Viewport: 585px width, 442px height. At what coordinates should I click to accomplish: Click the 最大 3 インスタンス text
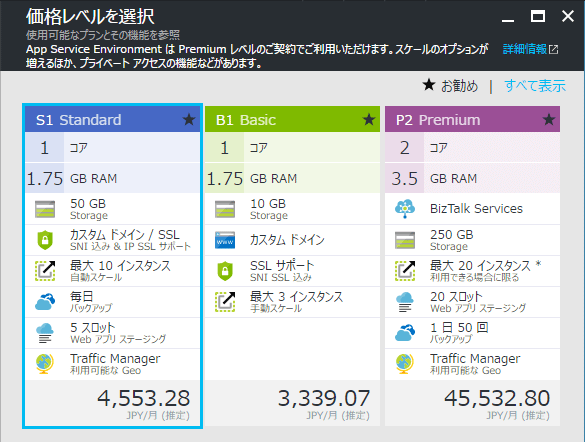296,302
